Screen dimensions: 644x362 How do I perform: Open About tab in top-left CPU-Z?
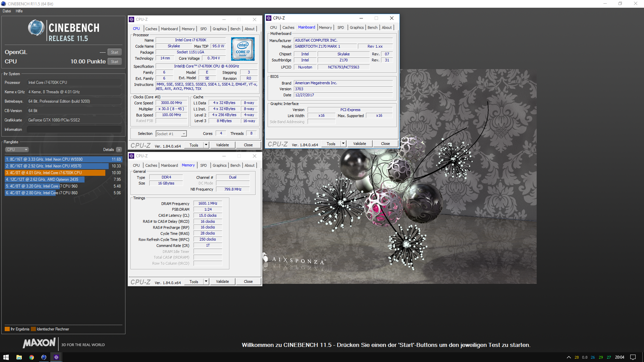coord(249,29)
